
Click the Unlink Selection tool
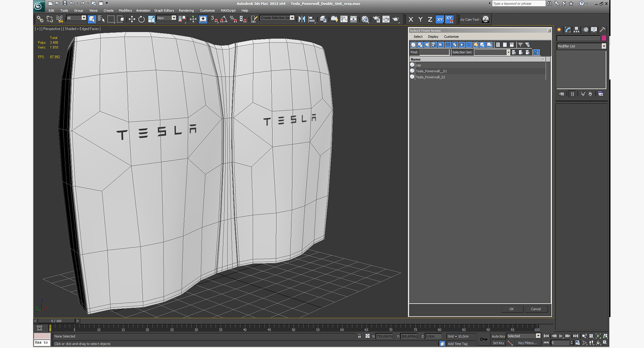[x=50, y=19]
